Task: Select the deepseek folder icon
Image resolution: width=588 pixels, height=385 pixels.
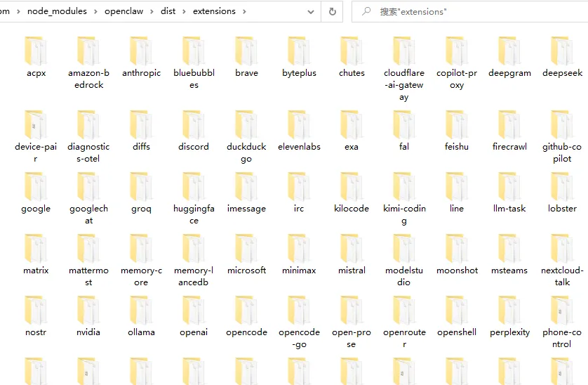Action: pos(562,51)
